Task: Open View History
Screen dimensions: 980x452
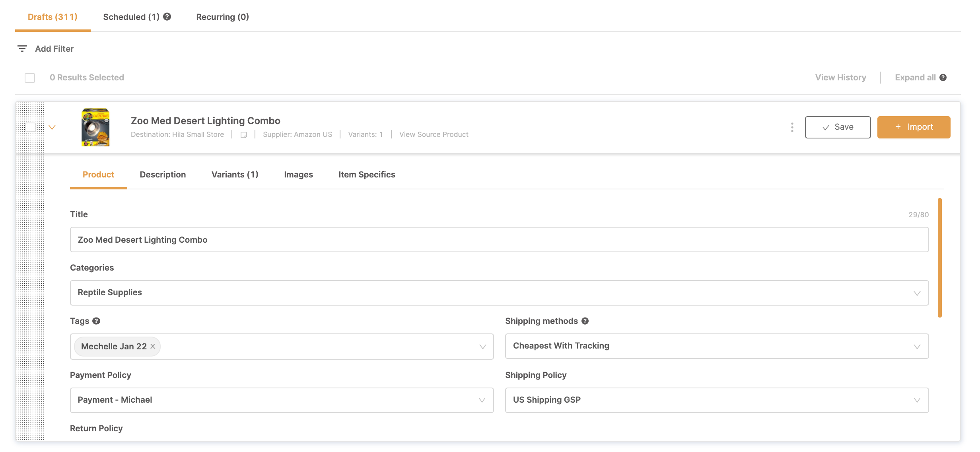Action: point(840,78)
